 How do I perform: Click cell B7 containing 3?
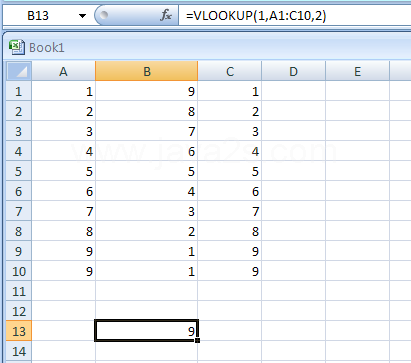point(147,211)
